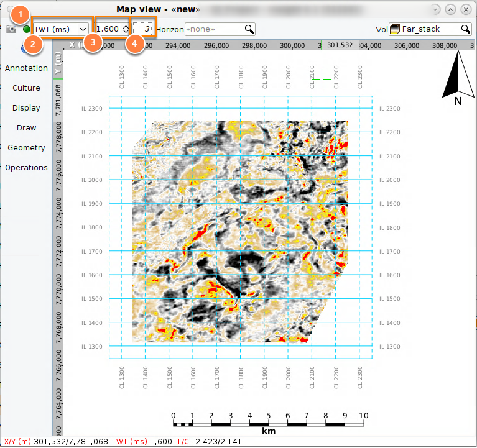Click the Horizon search magnifier icon

pos(249,29)
